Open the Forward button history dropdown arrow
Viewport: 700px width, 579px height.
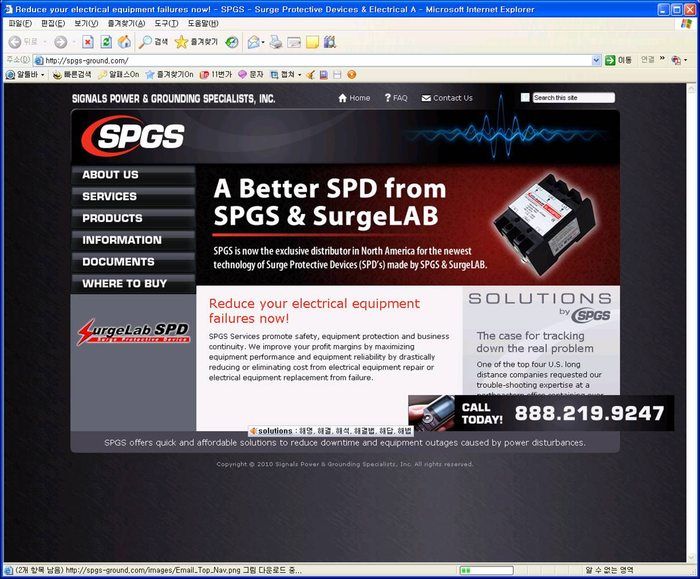(x=74, y=42)
